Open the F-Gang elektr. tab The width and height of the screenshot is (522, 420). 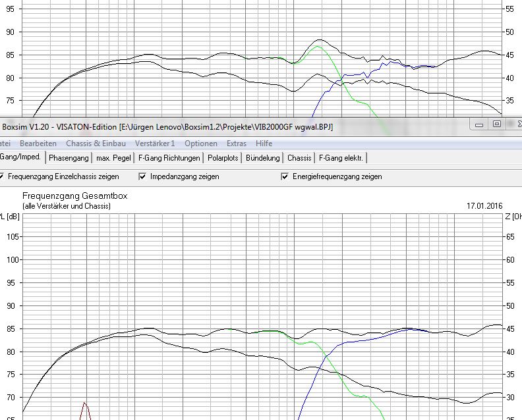341,158
